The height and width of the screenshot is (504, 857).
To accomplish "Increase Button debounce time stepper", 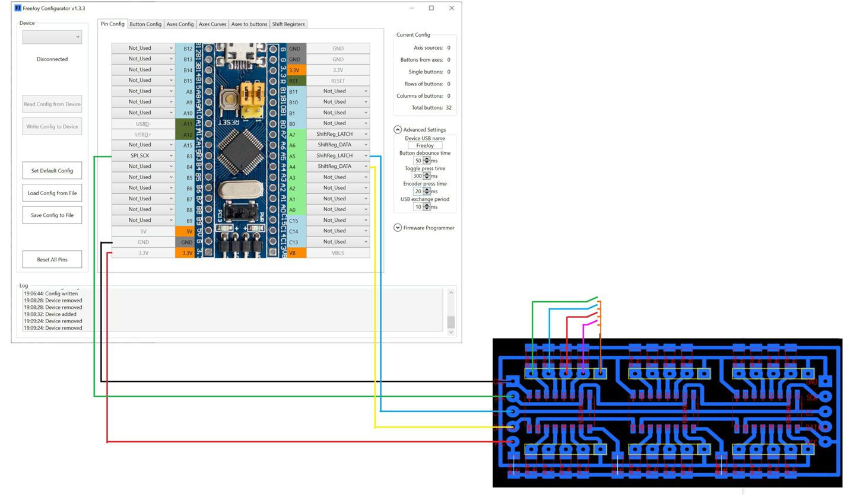I will [x=427, y=159].
